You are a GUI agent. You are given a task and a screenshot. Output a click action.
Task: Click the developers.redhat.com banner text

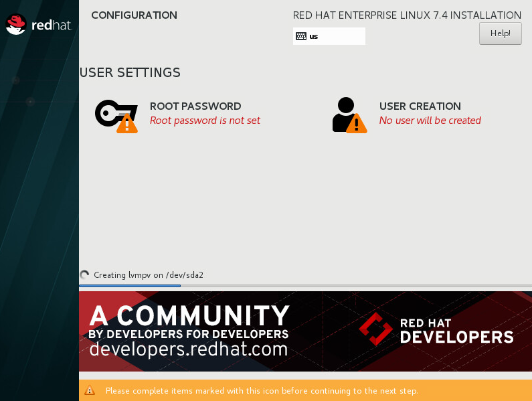pyautogui.click(x=189, y=349)
